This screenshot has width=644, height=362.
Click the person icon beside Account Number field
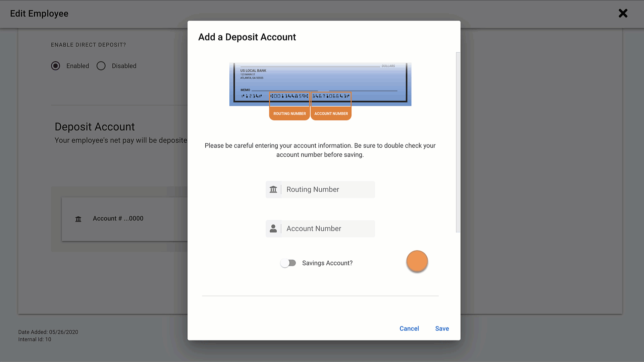click(274, 228)
